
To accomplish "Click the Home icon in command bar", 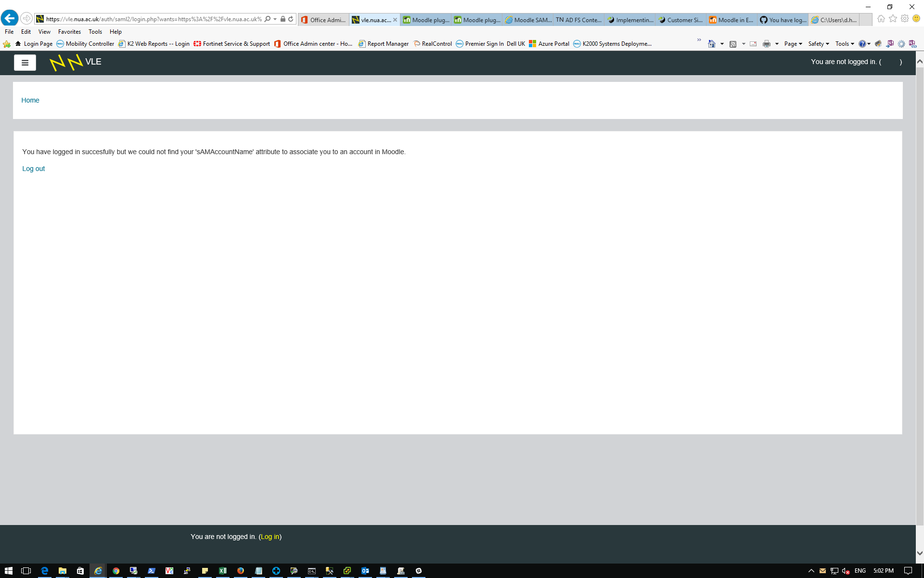I will [x=712, y=44].
